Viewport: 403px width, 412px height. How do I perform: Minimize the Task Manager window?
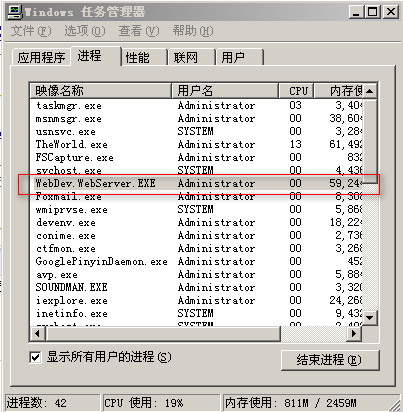point(356,12)
